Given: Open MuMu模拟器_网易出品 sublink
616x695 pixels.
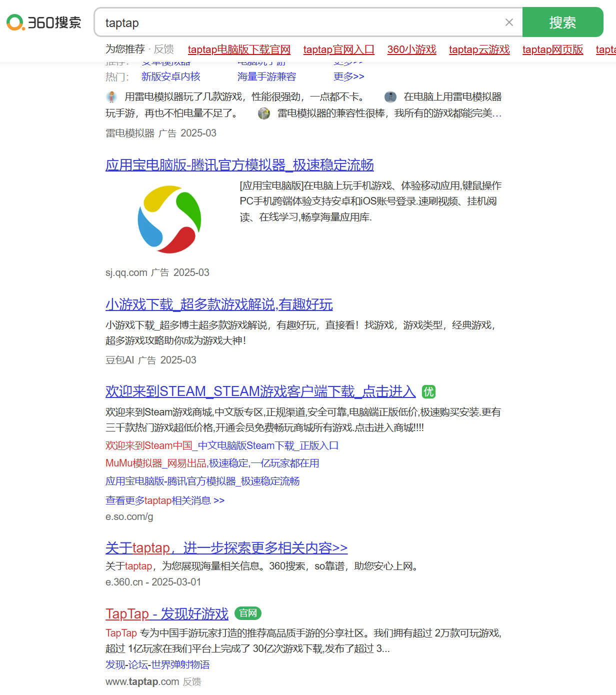Looking at the screenshot, I should [x=212, y=463].
